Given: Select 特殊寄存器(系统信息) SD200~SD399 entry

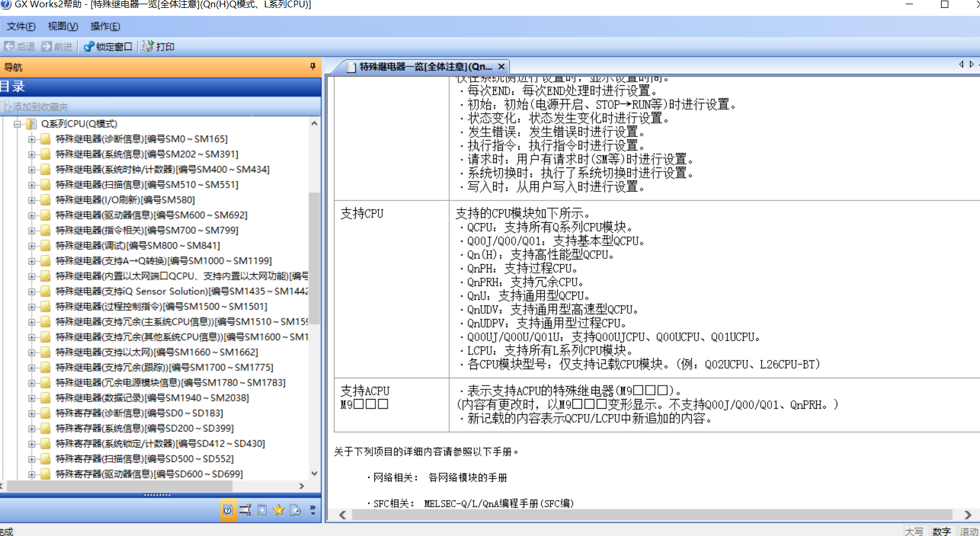Looking at the screenshot, I should (144, 428).
